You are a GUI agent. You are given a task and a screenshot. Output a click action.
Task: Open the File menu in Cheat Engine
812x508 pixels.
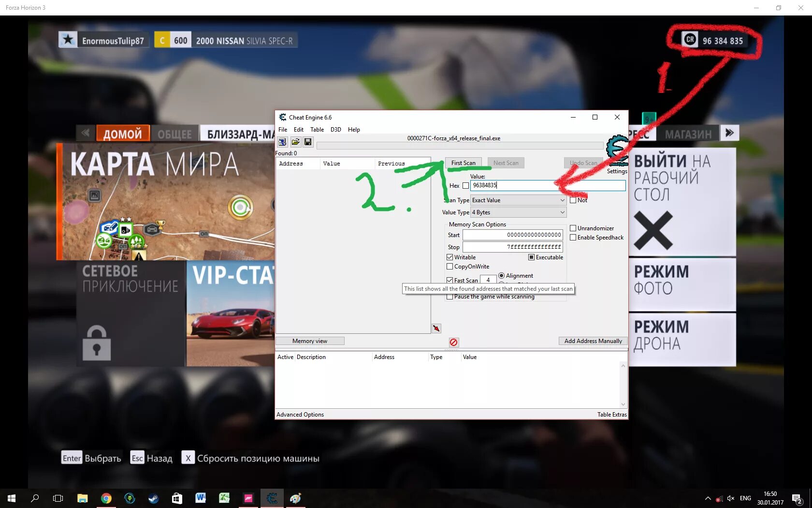click(283, 130)
